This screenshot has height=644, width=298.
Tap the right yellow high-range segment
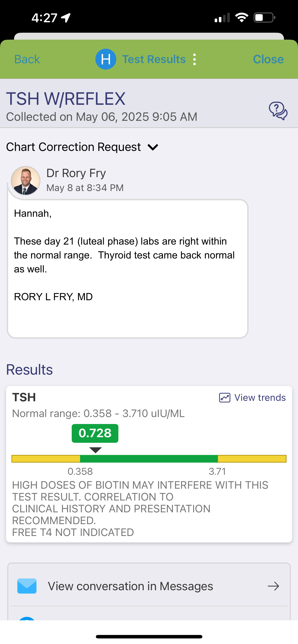click(x=252, y=459)
